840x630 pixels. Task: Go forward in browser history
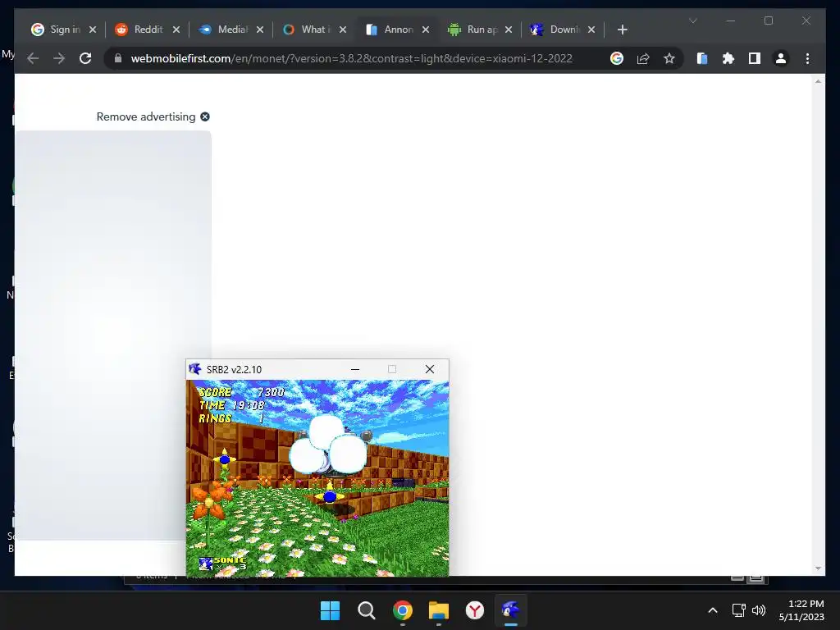tap(59, 58)
